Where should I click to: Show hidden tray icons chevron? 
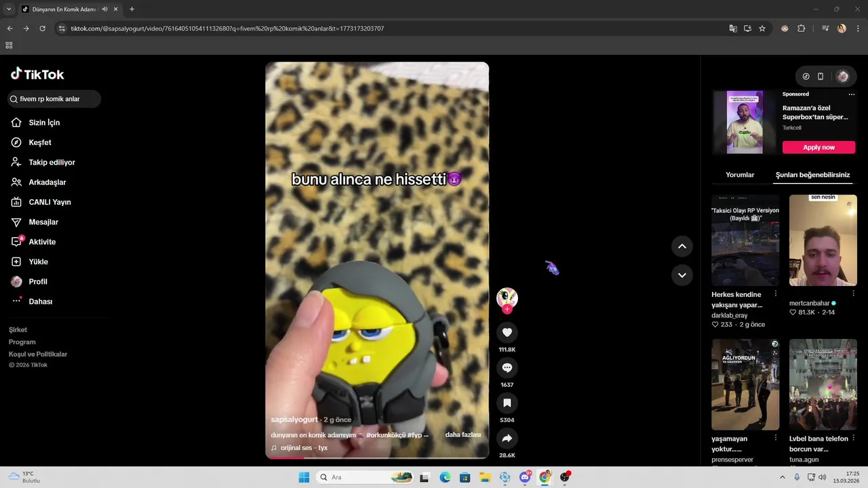coord(782,477)
